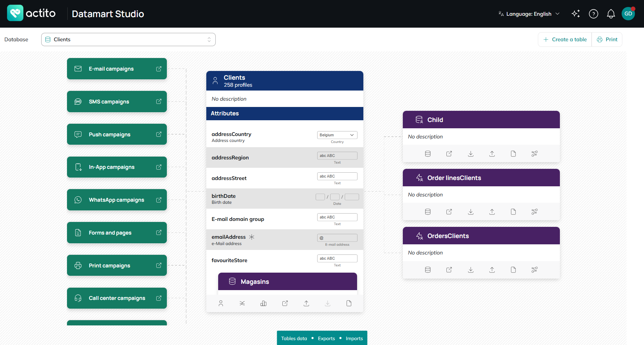Click the Clients table profiles person icon
644x345 pixels.
221,303
